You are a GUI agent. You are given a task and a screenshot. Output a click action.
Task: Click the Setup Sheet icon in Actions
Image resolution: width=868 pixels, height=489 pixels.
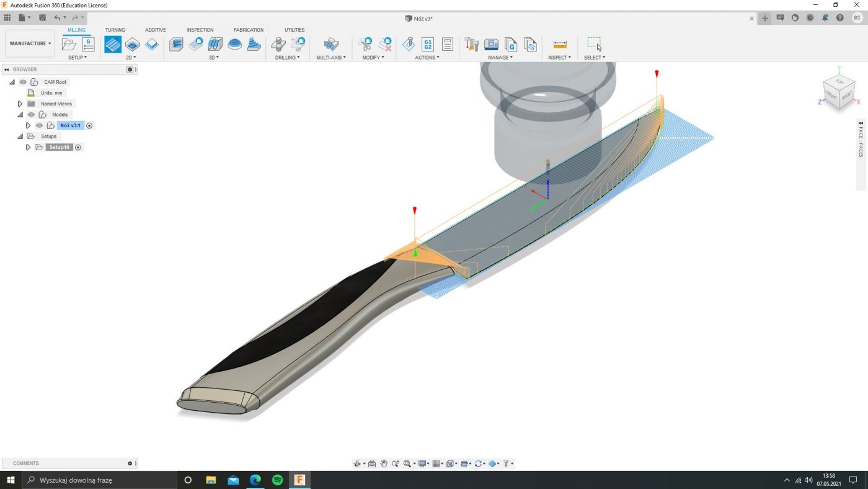tap(447, 44)
